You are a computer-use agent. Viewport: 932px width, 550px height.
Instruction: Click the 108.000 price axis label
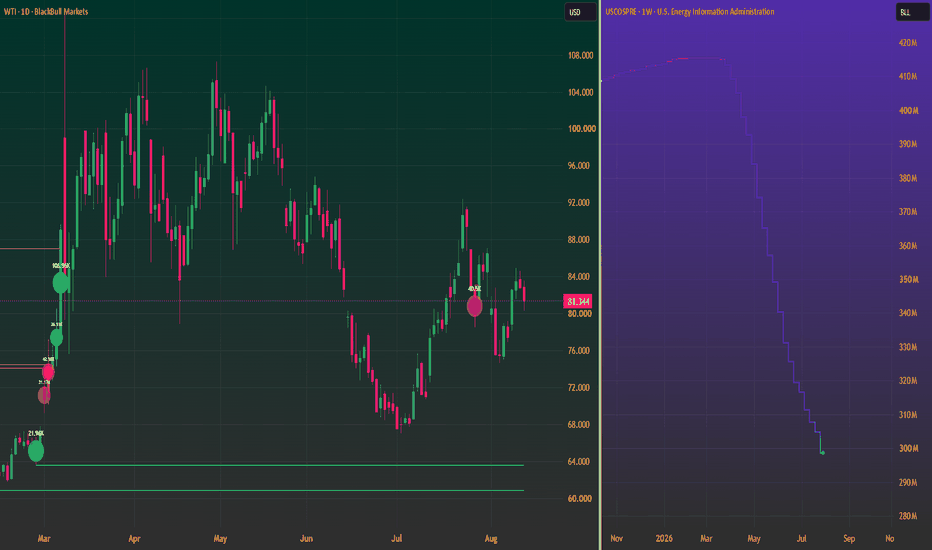581,55
